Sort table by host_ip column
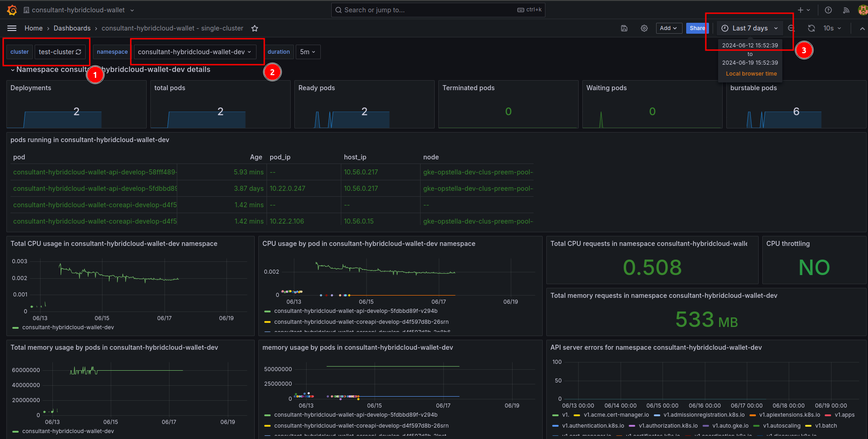This screenshot has height=439, width=868. [355, 157]
